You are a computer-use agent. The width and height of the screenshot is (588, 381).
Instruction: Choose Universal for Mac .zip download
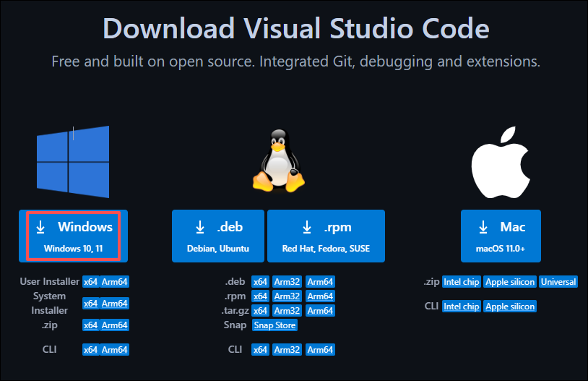(558, 282)
